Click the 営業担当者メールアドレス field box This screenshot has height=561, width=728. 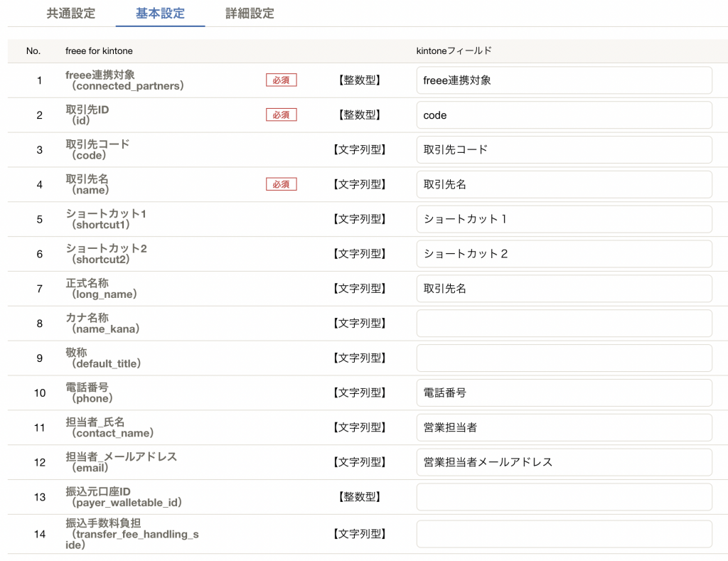tap(564, 462)
